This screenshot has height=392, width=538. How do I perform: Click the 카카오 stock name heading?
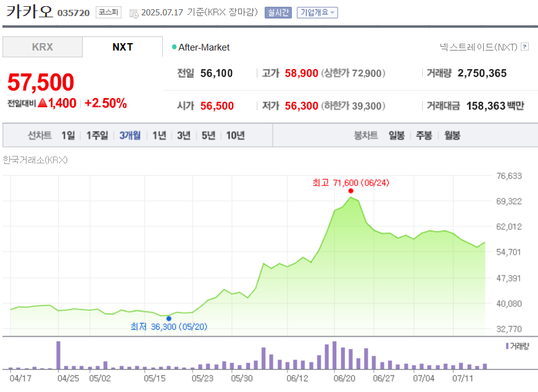[30, 12]
